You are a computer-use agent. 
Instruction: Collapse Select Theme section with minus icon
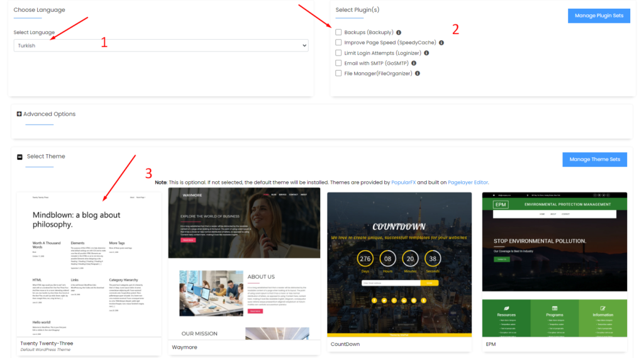click(x=19, y=157)
